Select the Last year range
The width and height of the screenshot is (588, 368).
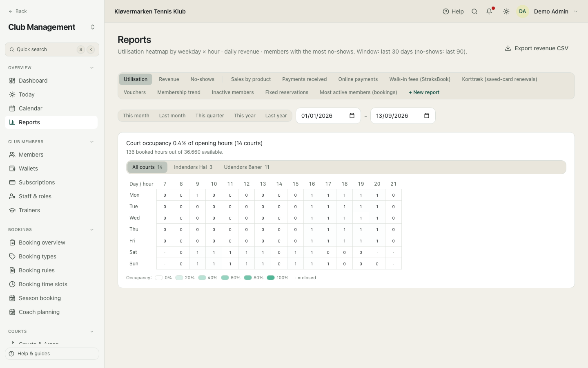click(276, 116)
